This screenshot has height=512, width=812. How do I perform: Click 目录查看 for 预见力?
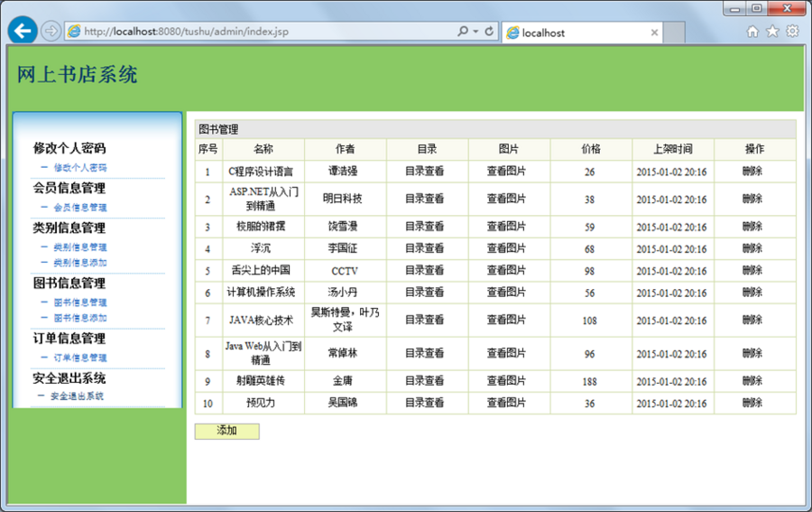425,402
